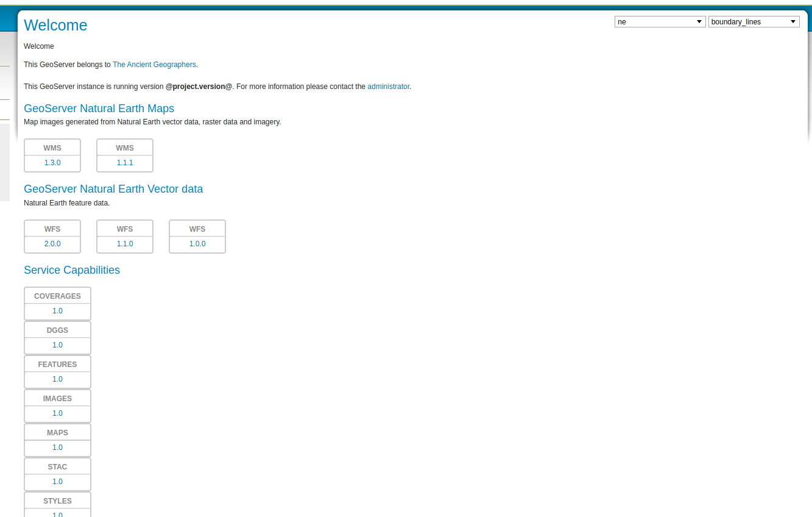Image resolution: width=812 pixels, height=517 pixels.
Task: Click the STYLES box label
Action: click(57, 501)
